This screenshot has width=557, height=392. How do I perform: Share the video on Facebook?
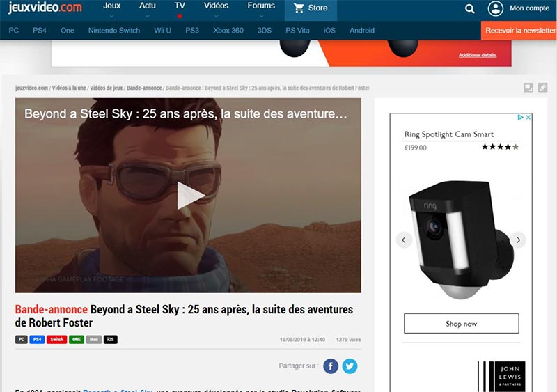click(330, 366)
